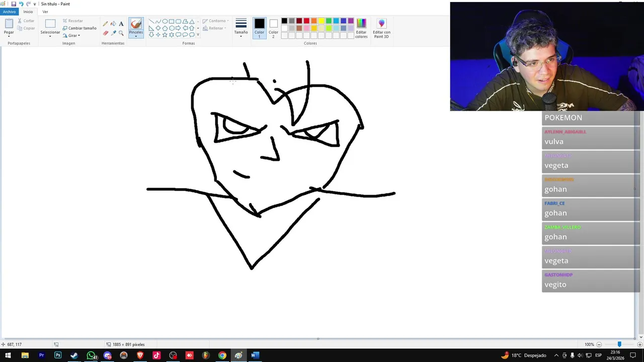Activate Color 2 background selector
The image size is (644, 362).
tap(273, 28)
